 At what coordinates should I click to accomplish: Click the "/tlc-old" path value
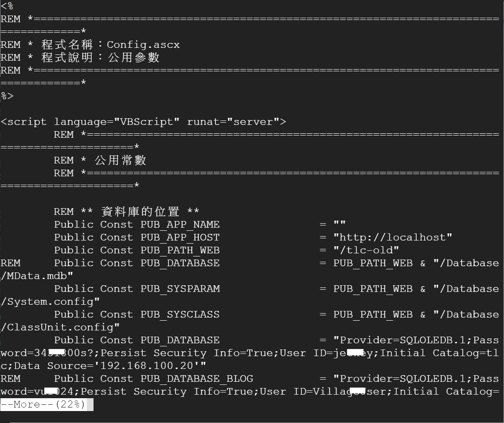coord(366,250)
